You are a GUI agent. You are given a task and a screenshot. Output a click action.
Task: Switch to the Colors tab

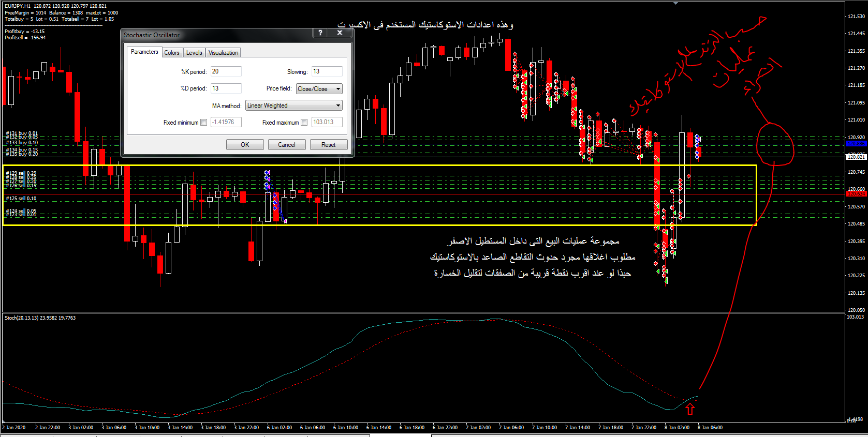(x=171, y=53)
